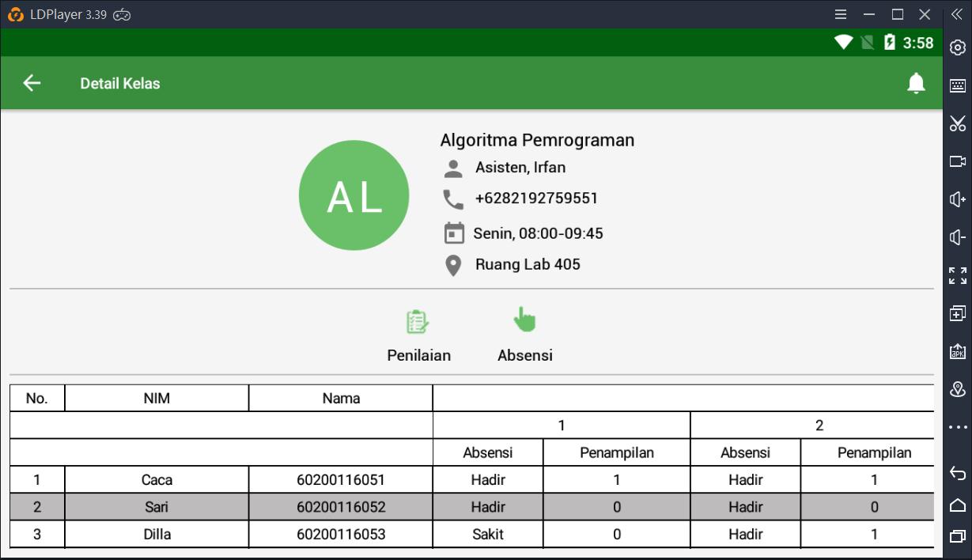Open LDPlayer settings gear in sidebar
Viewport: 972px width, 560px height.
(957, 48)
